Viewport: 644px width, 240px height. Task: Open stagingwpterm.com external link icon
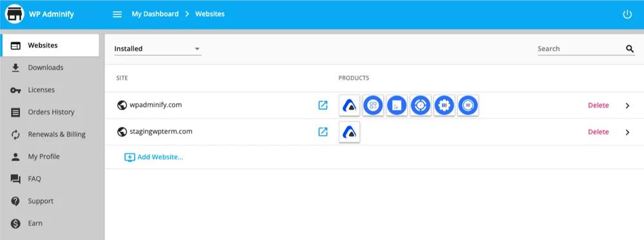tap(323, 132)
